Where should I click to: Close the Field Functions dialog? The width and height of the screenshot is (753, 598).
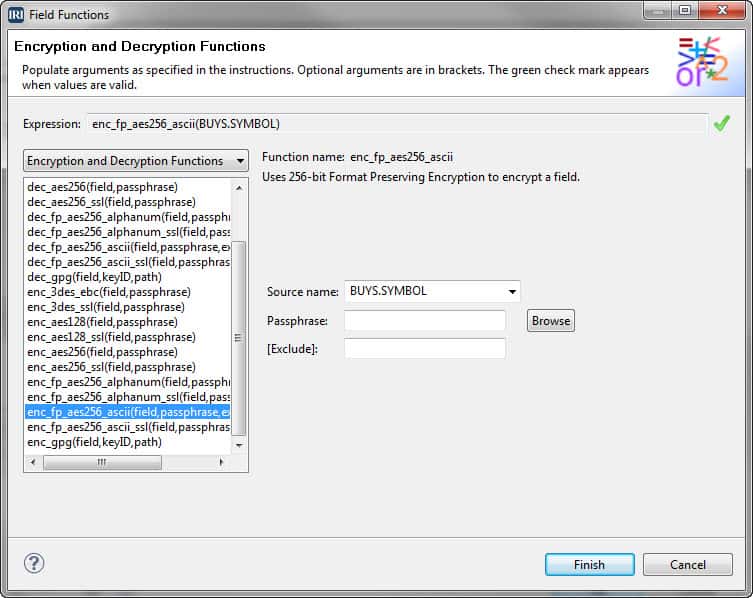722,10
